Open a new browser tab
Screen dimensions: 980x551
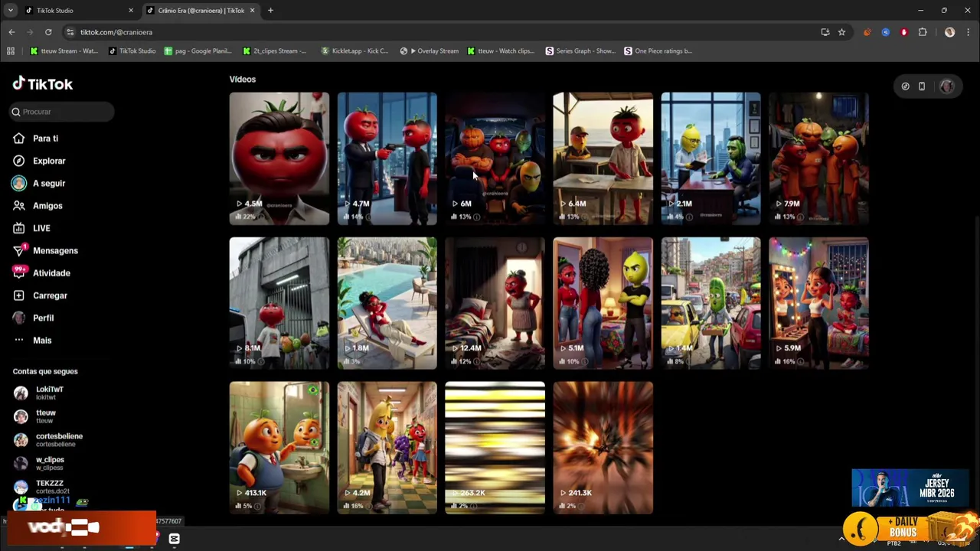[x=270, y=11]
